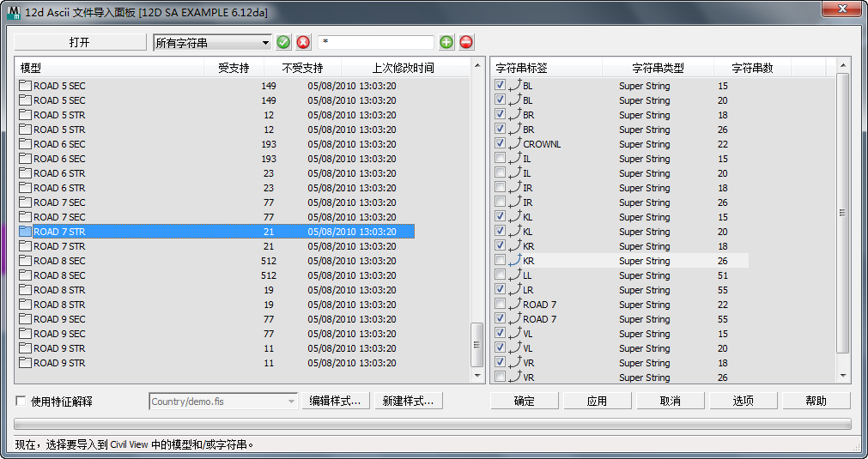Click string icon of LL row

point(515,275)
